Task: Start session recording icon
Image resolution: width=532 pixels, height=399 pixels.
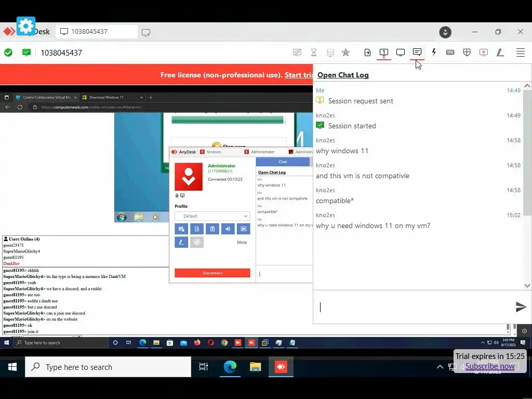Action: click(484, 52)
